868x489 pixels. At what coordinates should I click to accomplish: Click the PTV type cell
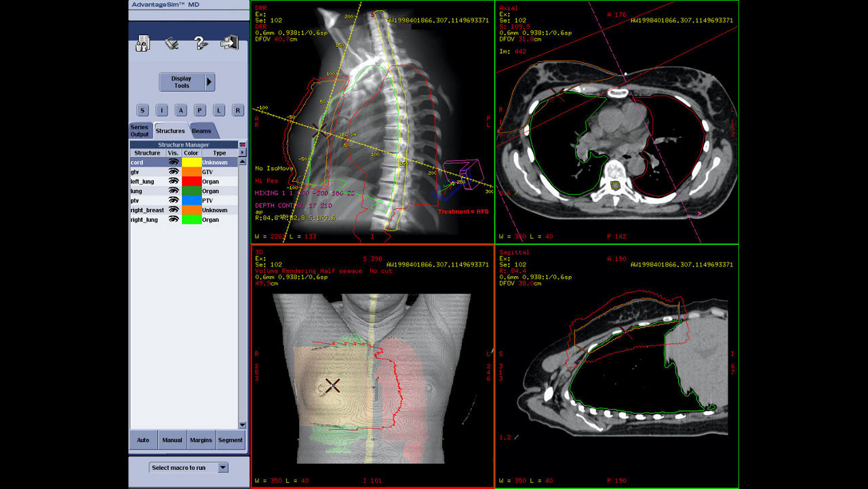[x=220, y=201]
